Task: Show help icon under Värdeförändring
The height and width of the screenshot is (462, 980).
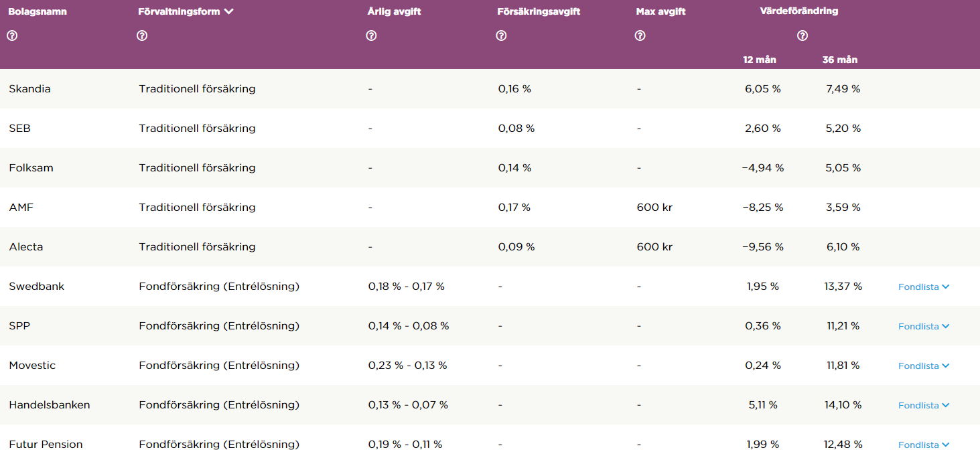Action: 802,35
